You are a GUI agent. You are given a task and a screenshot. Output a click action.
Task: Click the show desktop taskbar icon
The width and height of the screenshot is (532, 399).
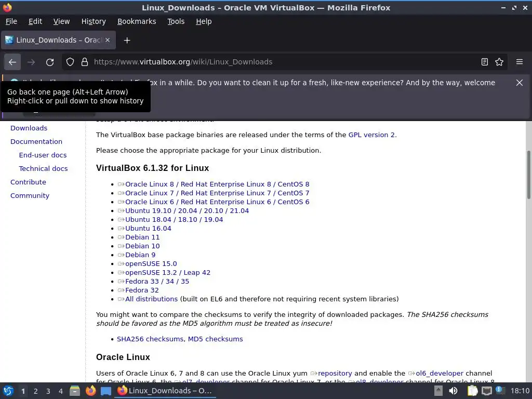click(x=106, y=391)
